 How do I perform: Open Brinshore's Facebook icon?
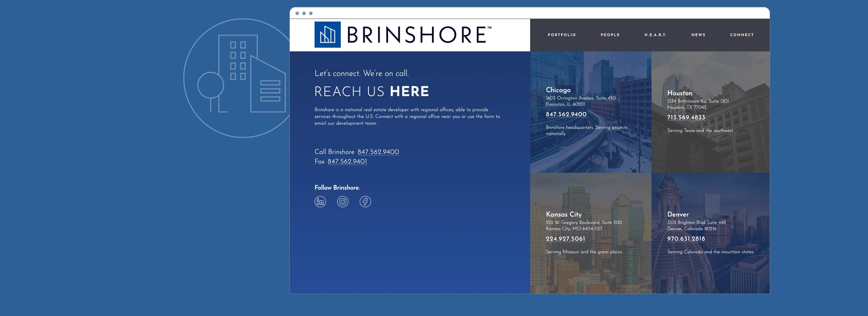coord(365,202)
